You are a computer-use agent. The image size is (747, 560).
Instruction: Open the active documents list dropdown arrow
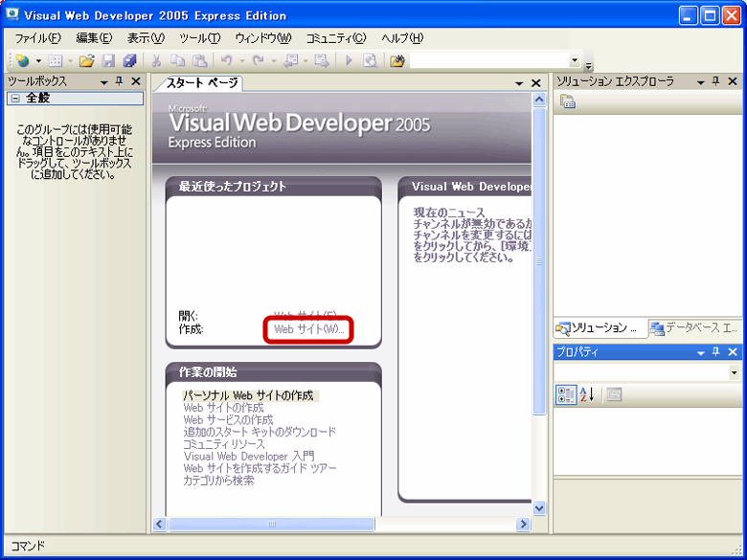[519, 83]
